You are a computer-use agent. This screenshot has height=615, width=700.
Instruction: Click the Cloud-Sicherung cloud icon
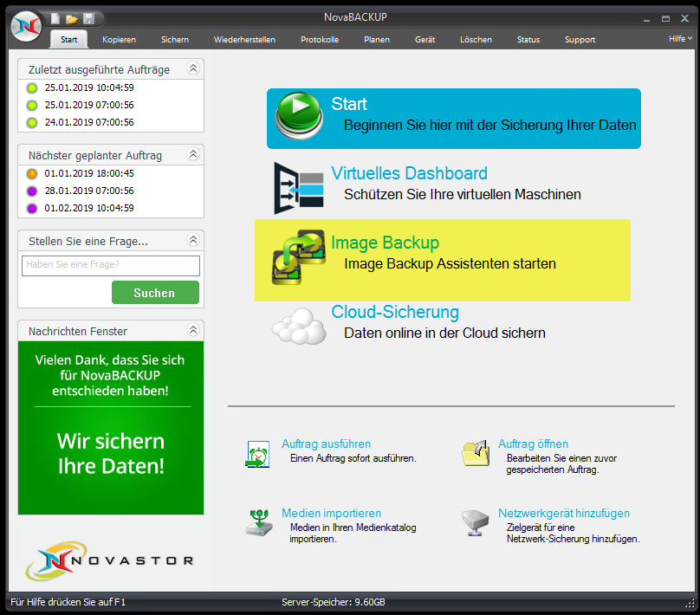[299, 327]
